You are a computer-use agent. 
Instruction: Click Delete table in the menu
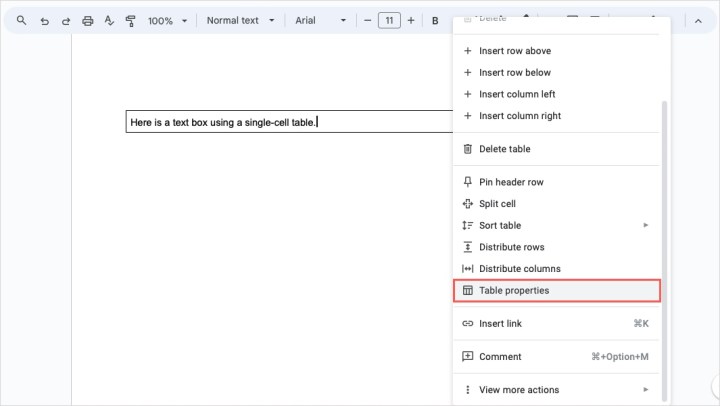click(504, 149)
